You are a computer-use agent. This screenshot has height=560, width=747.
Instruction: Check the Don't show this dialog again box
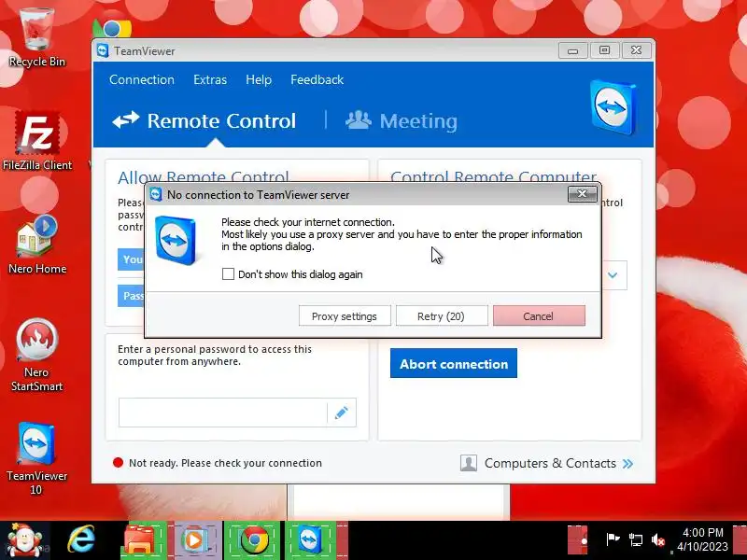point(228,273)
